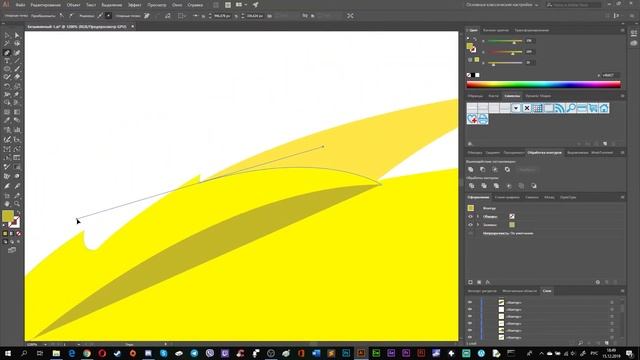The width and height of the screenshot is (640, 360).
Task: Click Непрозрачность link in Appearance panel
Action: 495,233
